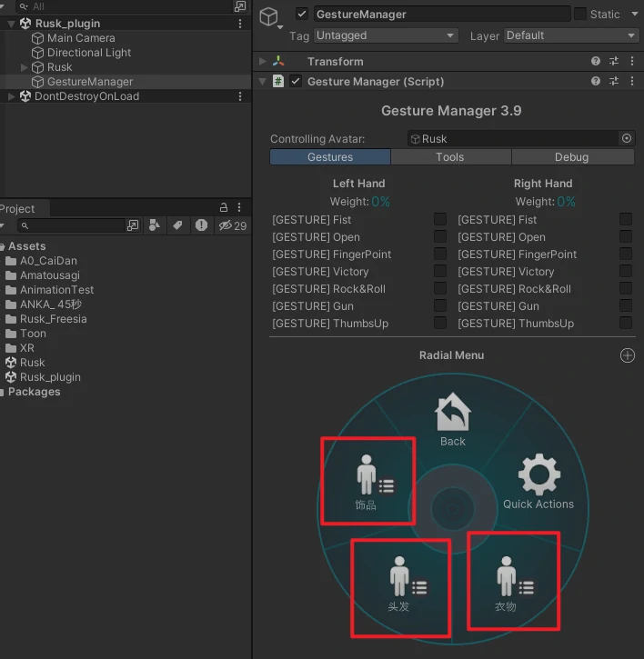Screen dimensions: 644x659
Task: Toggle the Static checkbox
Action: click(579, 14)
